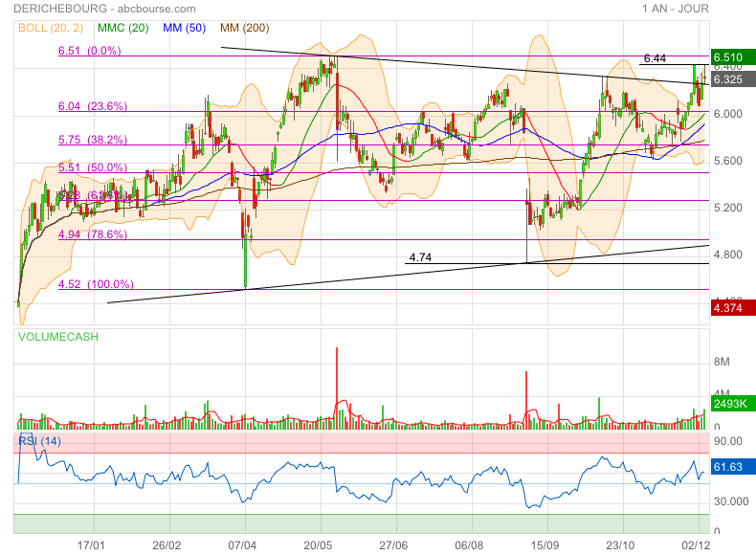Click the 6.04 (23.6%) Fibonacci label

pyautogui.click(x=93, y=106)
